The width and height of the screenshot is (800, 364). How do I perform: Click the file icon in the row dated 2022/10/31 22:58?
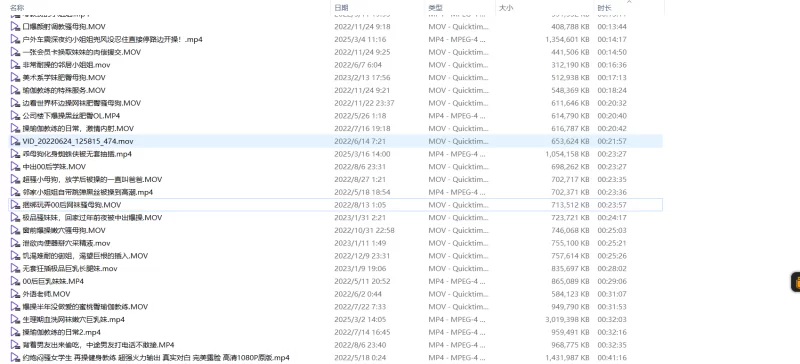click(x=15, y=230)
